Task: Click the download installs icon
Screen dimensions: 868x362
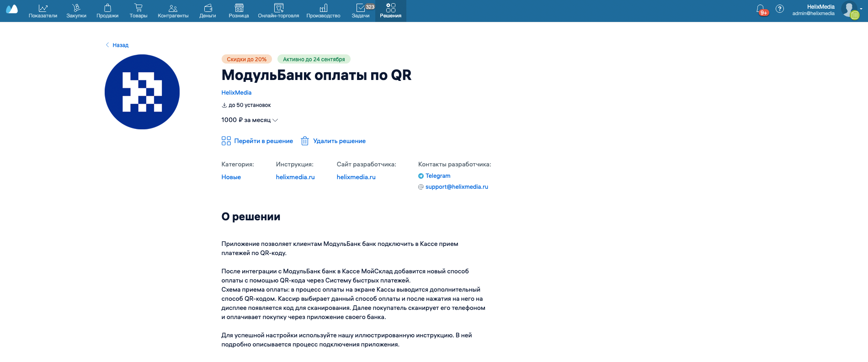Action: [224, 105]
